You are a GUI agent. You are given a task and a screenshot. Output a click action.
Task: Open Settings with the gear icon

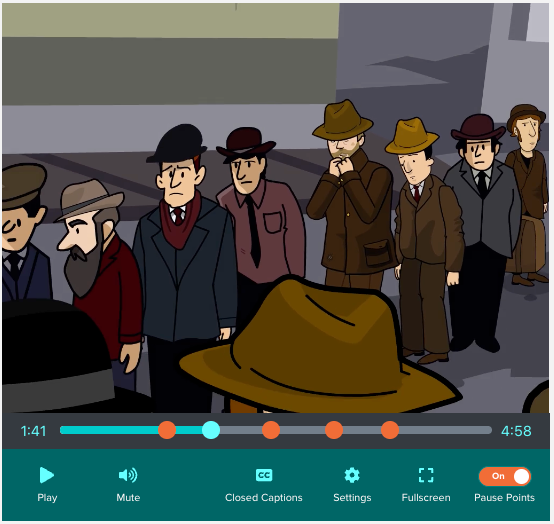[x=352, y=475]
